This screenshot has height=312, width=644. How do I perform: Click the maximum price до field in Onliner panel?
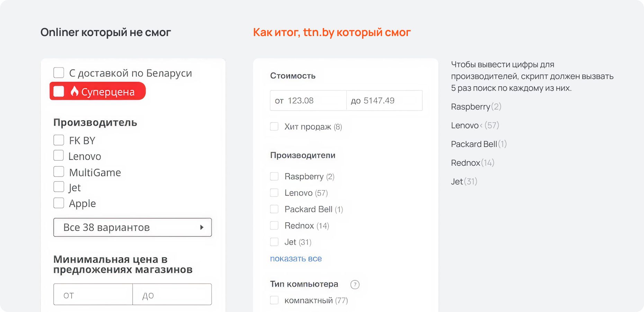point(172,295)
